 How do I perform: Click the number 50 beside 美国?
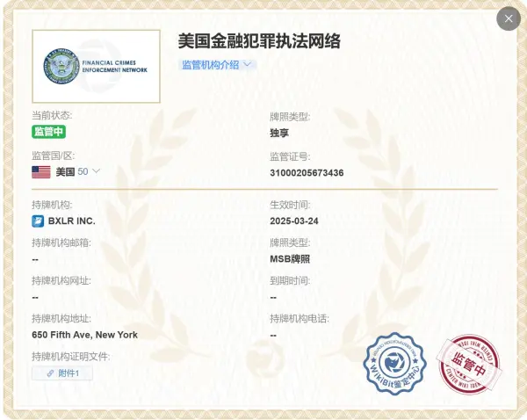tap(83, 172)
